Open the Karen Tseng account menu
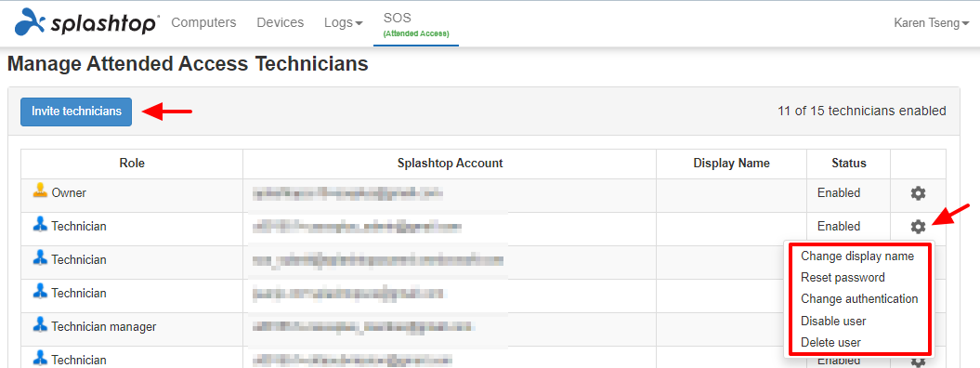Screen dimensions: 980x368 pyautogui.click(x=932, y=22)
